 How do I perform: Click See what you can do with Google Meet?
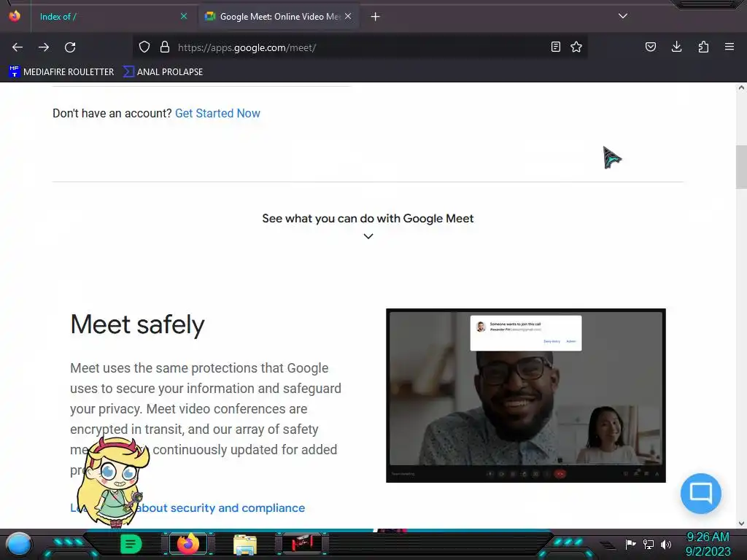[368, 219]
